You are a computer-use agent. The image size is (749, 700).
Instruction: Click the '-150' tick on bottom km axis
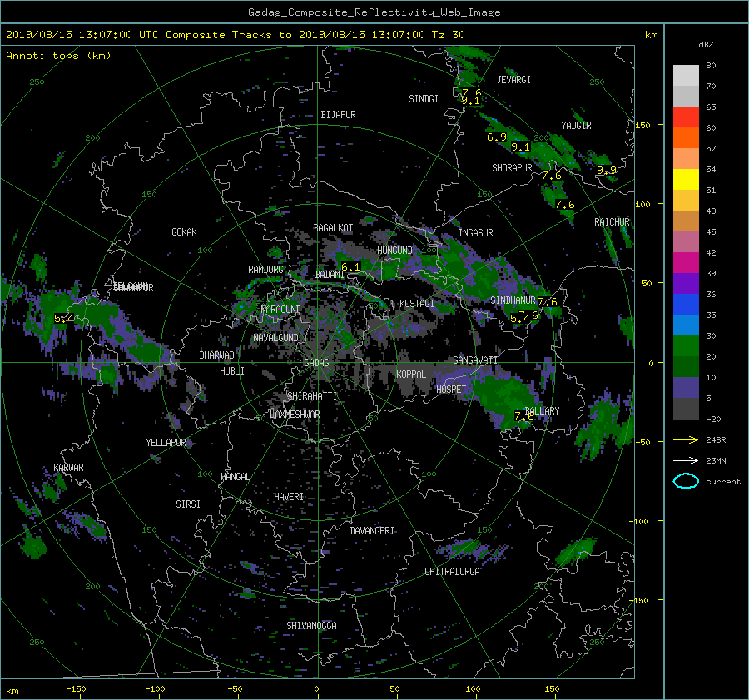(76, 689)
